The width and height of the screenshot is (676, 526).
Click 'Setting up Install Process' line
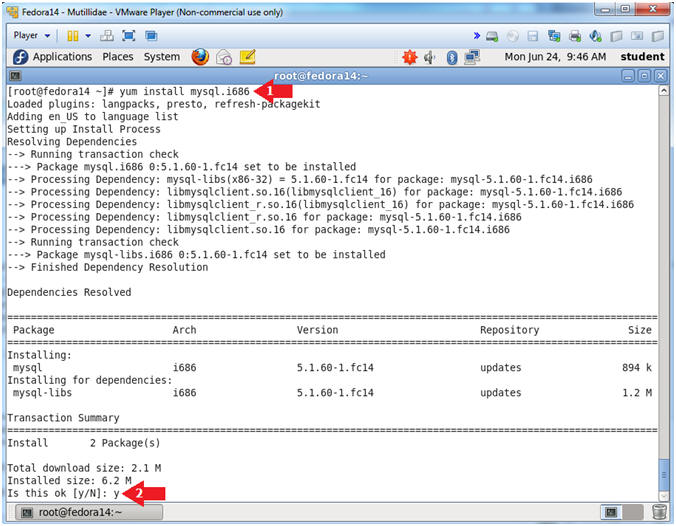tap(84, 129)
